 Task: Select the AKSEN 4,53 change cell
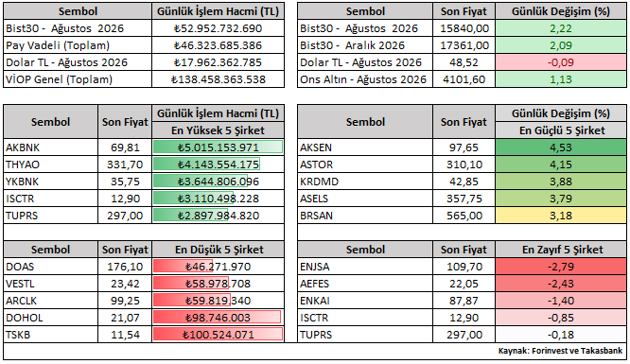(x=561, y=147)
